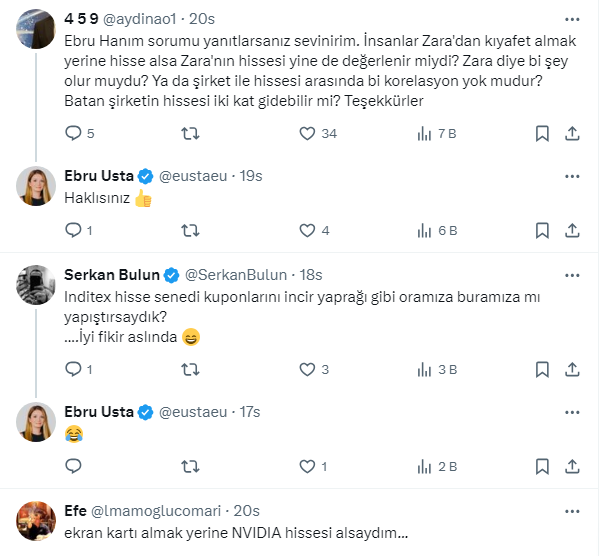The image size is (600, 556).
Task: Like Ebru Usta's 'Haklısınız' reply
Action: pyautogui.click(x=307, y=231)
